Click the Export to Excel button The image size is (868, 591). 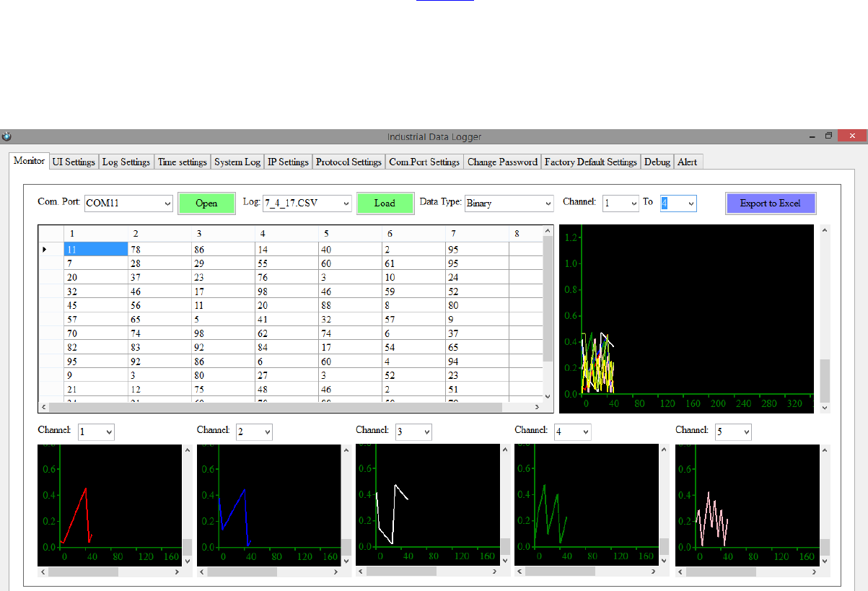point(770,203)
